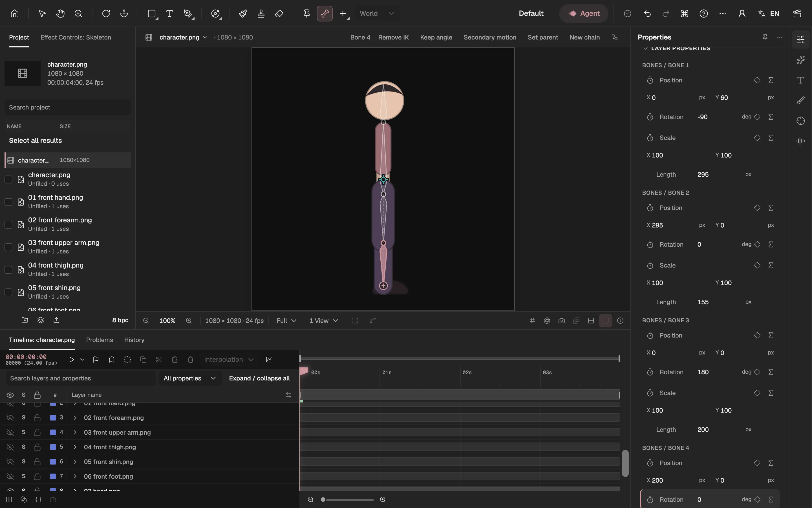This screenshot has width=812, height=508.
Task: Select the Clone stamp tool
Action: coord(261,14)
